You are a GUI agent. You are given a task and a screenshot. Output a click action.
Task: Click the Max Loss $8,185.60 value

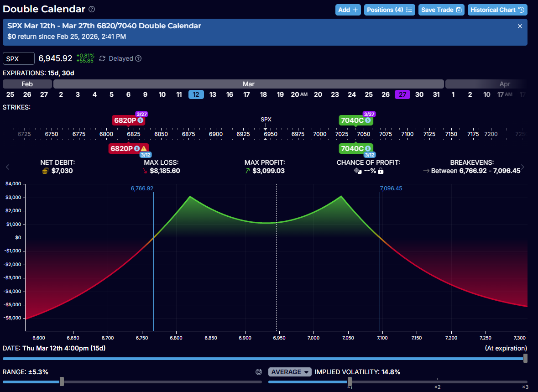(x=165, y=171)
